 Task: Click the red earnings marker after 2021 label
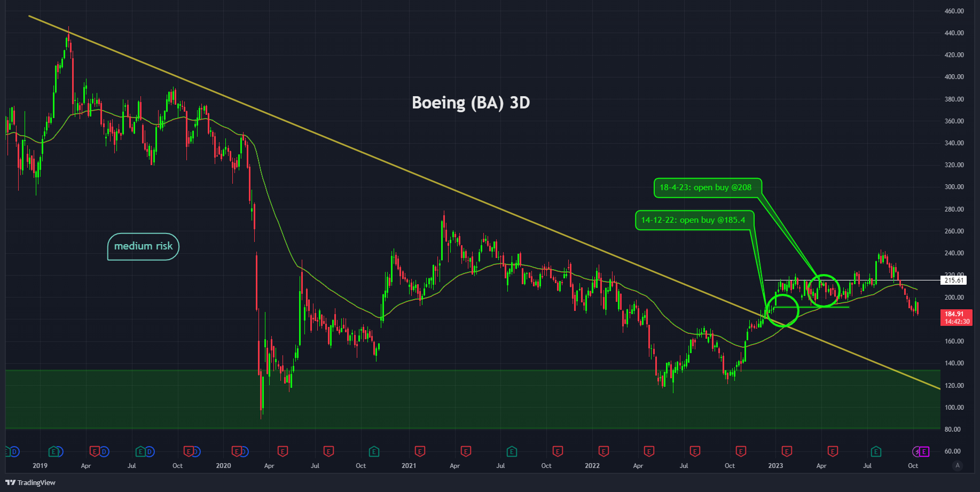click(420, 451)
